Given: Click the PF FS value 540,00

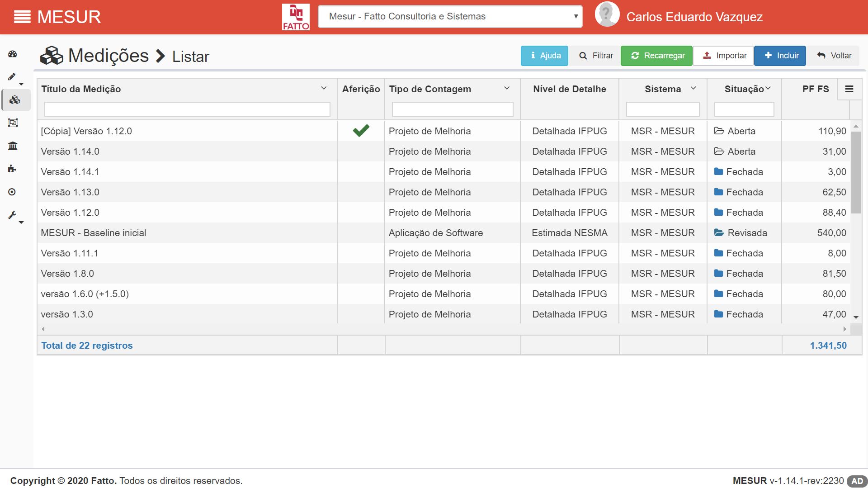Looking at the screenshot, I should point(832,232).
